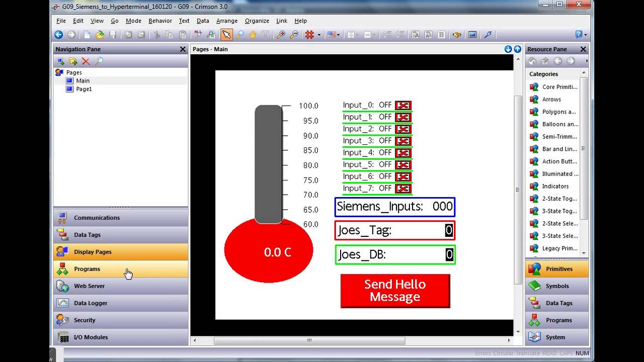Image resolution: width=644 pixels, height=362 pixels.
Task: Click the red X delete icon in Navigation Pane
Action: 86,61
